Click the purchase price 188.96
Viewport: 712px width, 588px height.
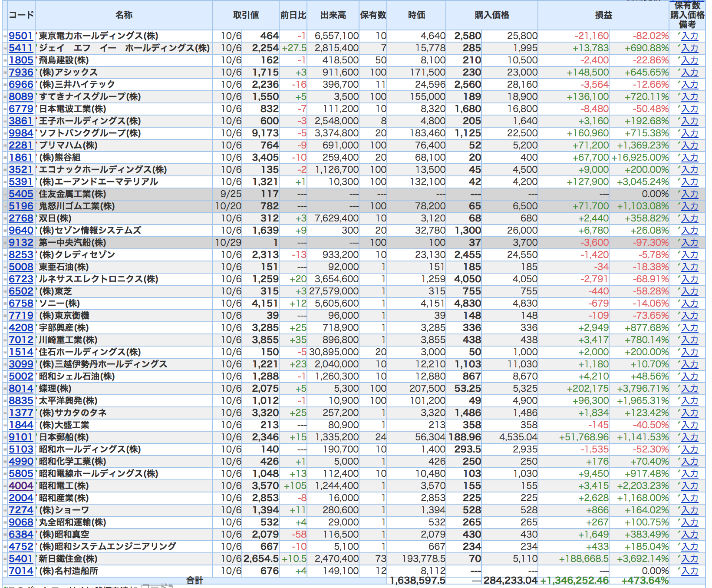click(x=465, y=437)
